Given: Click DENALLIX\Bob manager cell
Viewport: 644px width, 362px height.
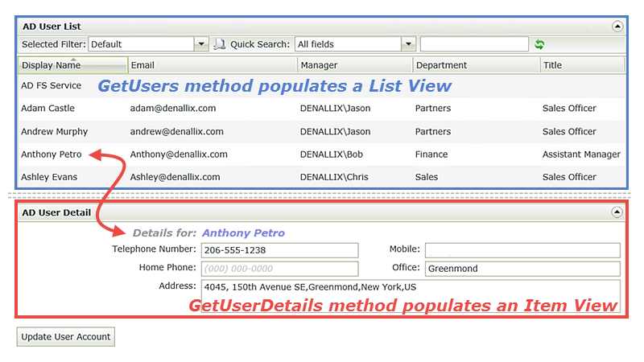Looking at the screenshot, I should click(x=332, y=154).
